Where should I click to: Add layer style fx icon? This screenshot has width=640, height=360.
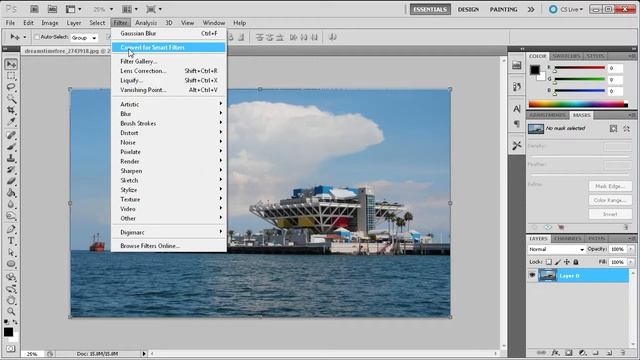555,352
